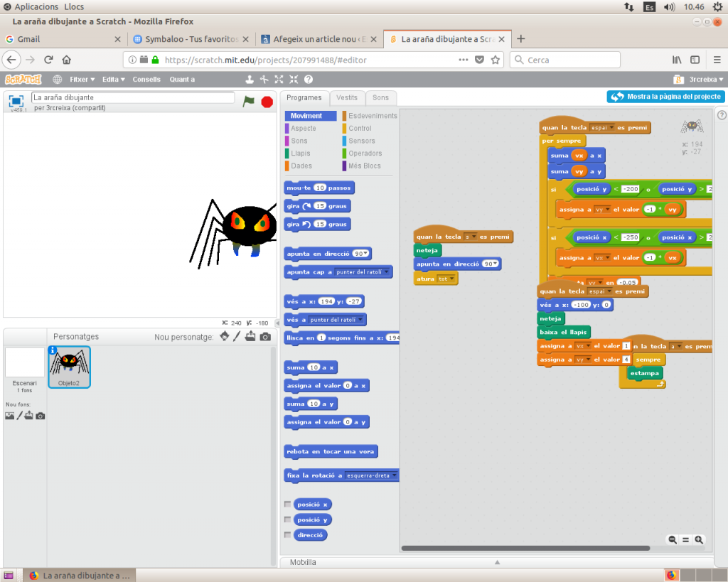Viewport: 728px width, 582px height.
Task: Open the esquerra-dreta rotation dropdown
Action: click(x=395, y=475)
